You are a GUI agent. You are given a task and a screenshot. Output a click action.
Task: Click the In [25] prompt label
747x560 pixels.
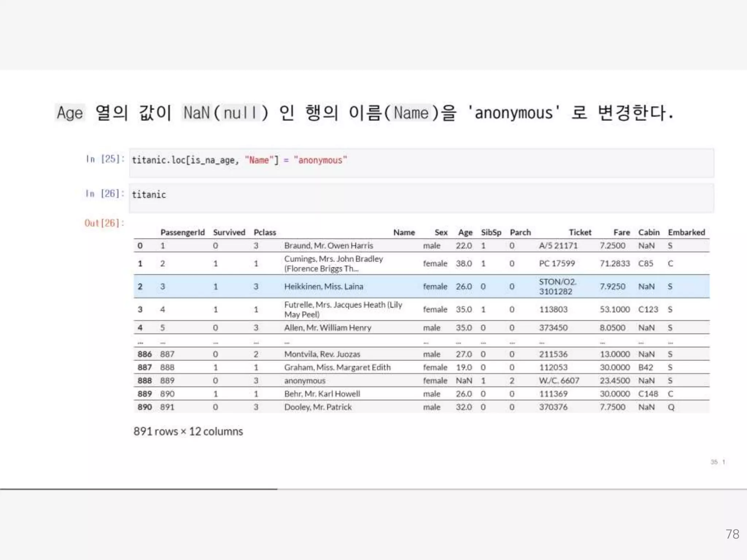coord(105,159)
